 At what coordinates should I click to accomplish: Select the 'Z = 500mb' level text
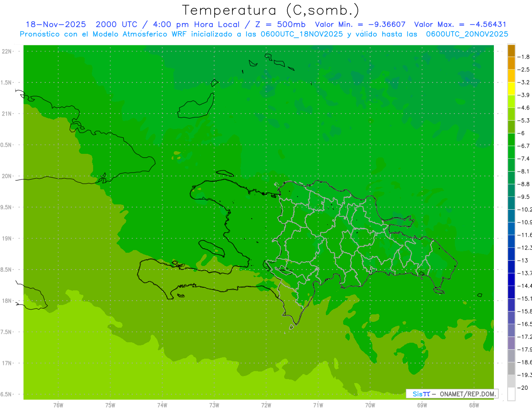click(x=280, y=24)
